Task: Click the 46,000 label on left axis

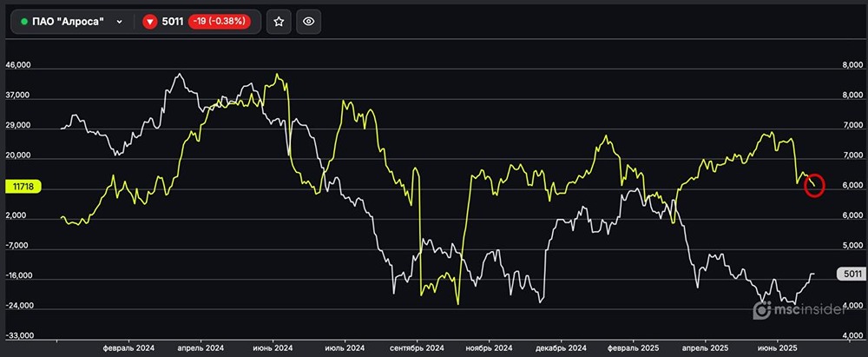Action: tap(18, 65)
